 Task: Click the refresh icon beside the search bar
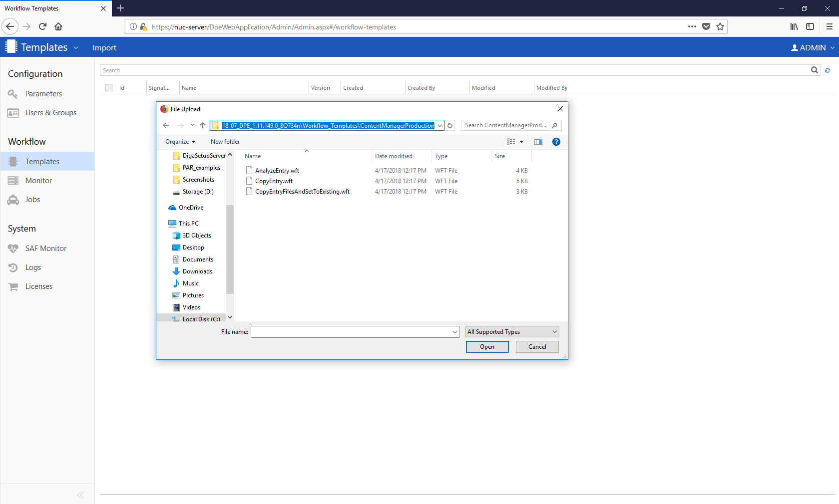(x=828, y=70)
